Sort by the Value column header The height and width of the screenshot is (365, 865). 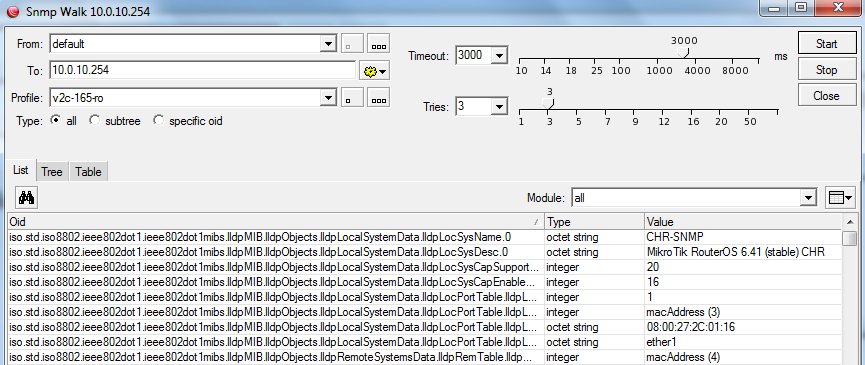743,222
